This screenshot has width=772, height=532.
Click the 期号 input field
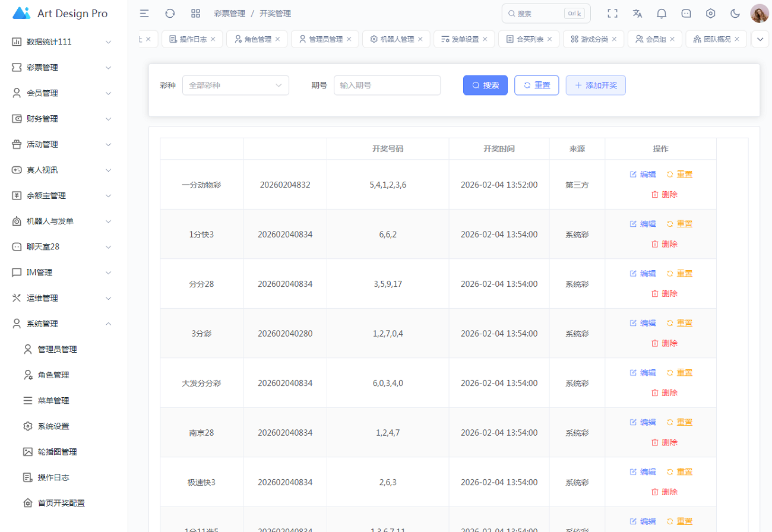[387, 85]
